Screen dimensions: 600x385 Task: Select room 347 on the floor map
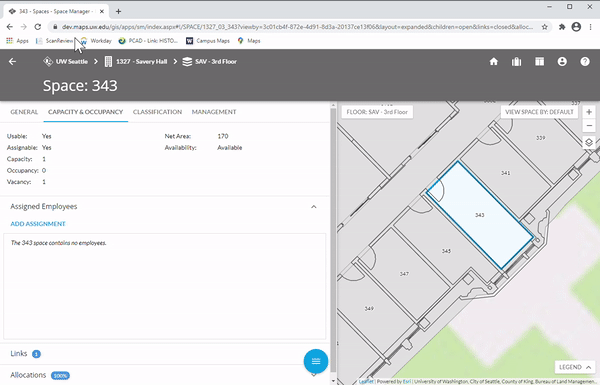coord(404,274)
